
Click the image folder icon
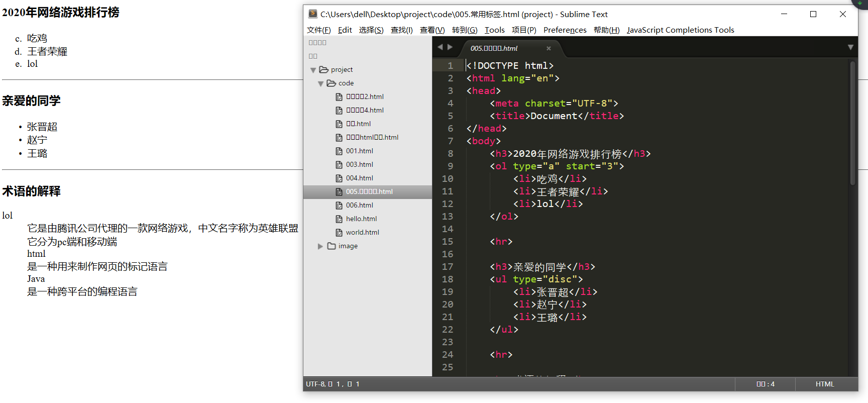point(332,246)
